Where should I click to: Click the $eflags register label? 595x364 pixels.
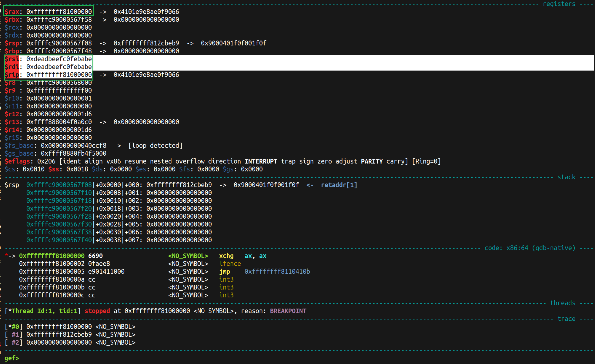[x=17, y=161]
